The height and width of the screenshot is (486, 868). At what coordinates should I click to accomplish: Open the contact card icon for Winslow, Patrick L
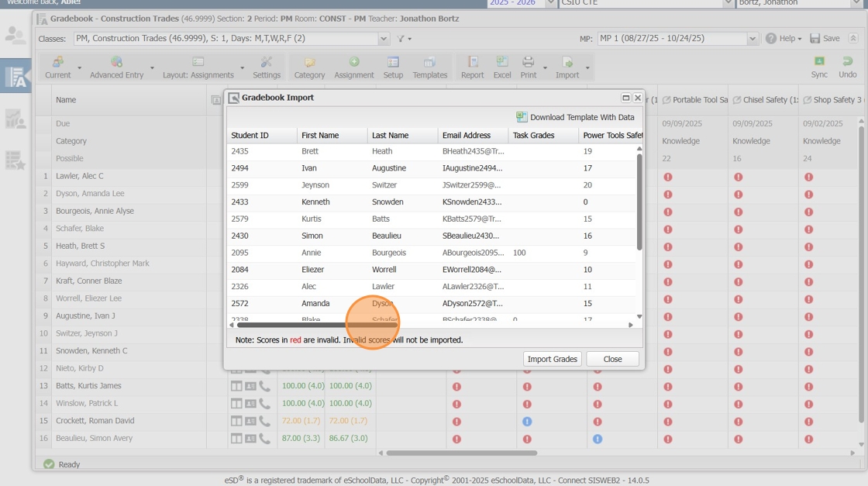pos(251,404)
